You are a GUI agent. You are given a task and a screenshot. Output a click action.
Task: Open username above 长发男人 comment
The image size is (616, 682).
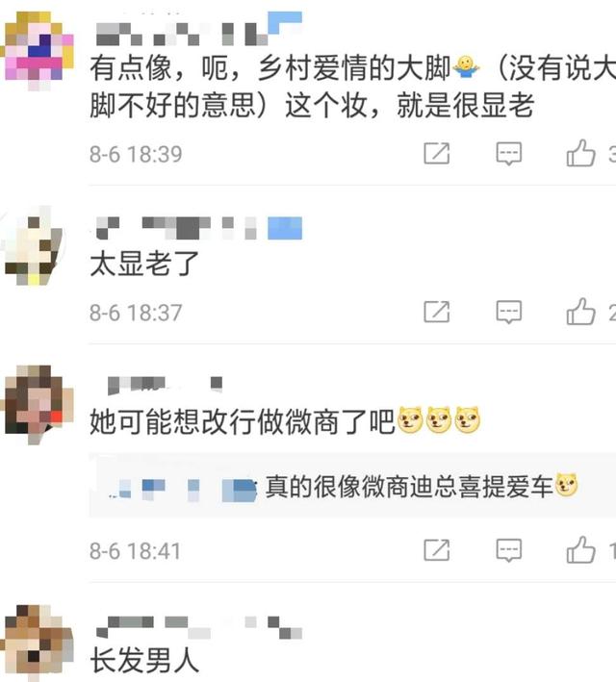(x=198, y=627)
